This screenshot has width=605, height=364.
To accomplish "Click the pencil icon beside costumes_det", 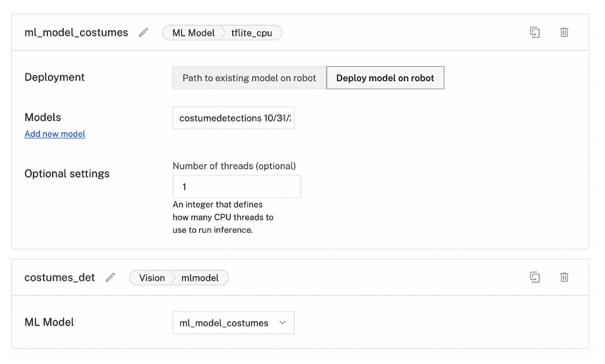I will pyautogui.click(x=111, y=278).
